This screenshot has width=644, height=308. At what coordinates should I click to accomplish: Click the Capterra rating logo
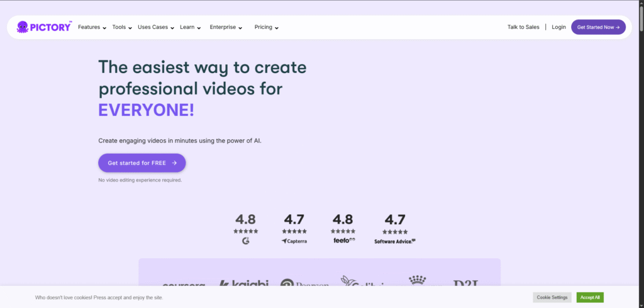coord(294,241)
